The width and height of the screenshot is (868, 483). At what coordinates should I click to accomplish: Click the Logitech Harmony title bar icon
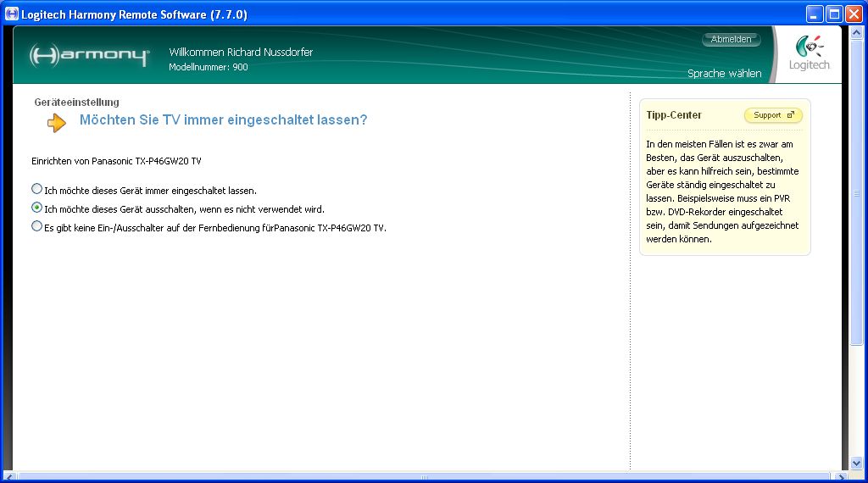(x=13, y=14)
